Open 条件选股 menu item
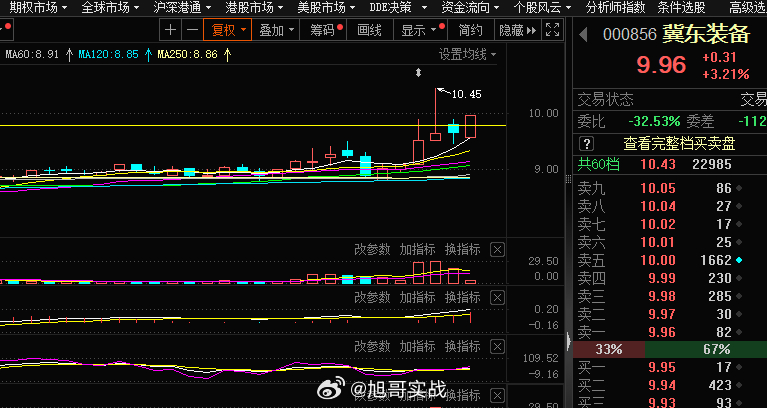The height and width of the screenshot is (408, 767). point(681,7)
